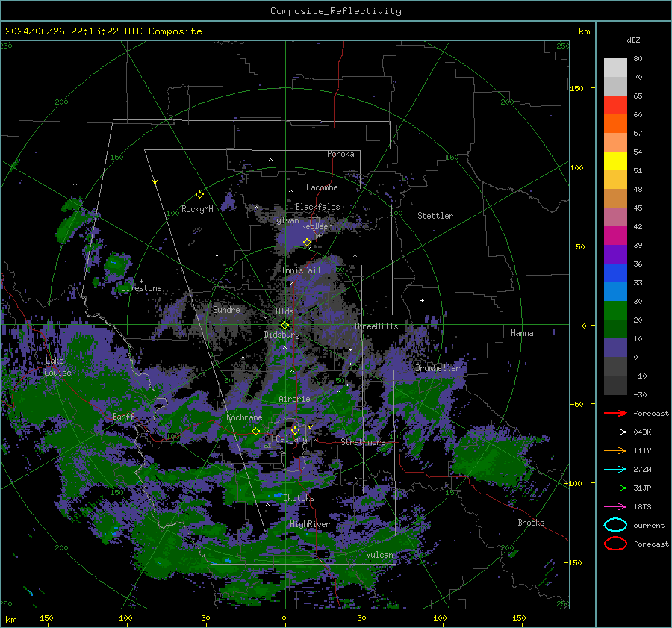Click the yellow radar-site diamond above Didsbury

[x=285, y=326]
